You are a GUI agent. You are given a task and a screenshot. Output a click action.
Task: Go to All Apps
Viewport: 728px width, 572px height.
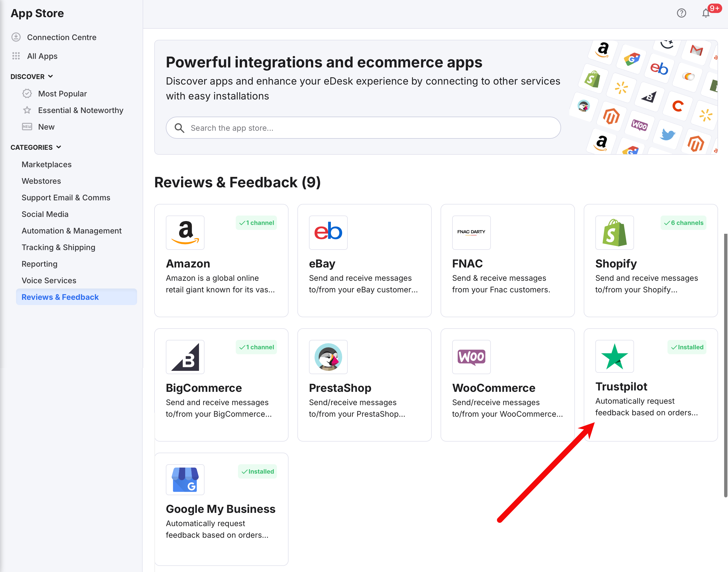pos(42,56)
